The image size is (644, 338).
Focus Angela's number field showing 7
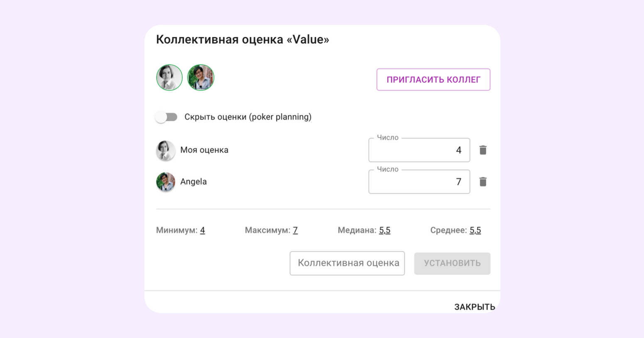tap(419, 182)
